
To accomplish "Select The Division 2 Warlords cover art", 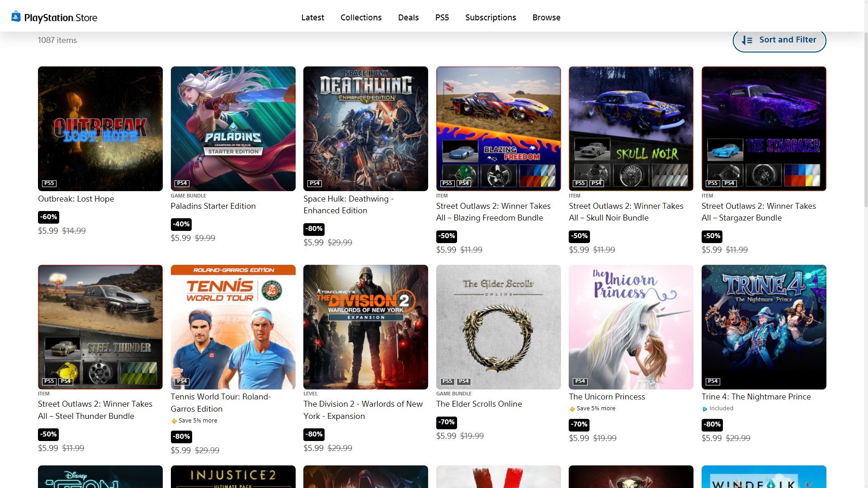I will (365, 327).
